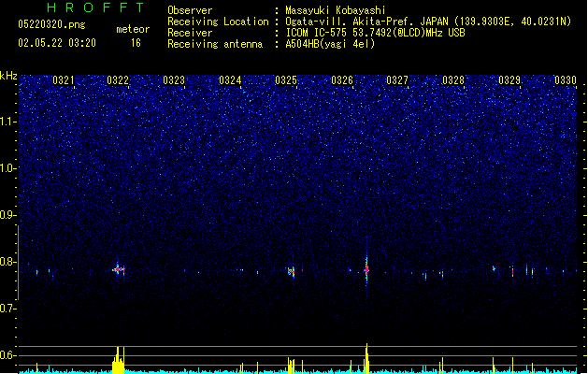Click the 0.6 kHz axis label

tap(7, 355)
